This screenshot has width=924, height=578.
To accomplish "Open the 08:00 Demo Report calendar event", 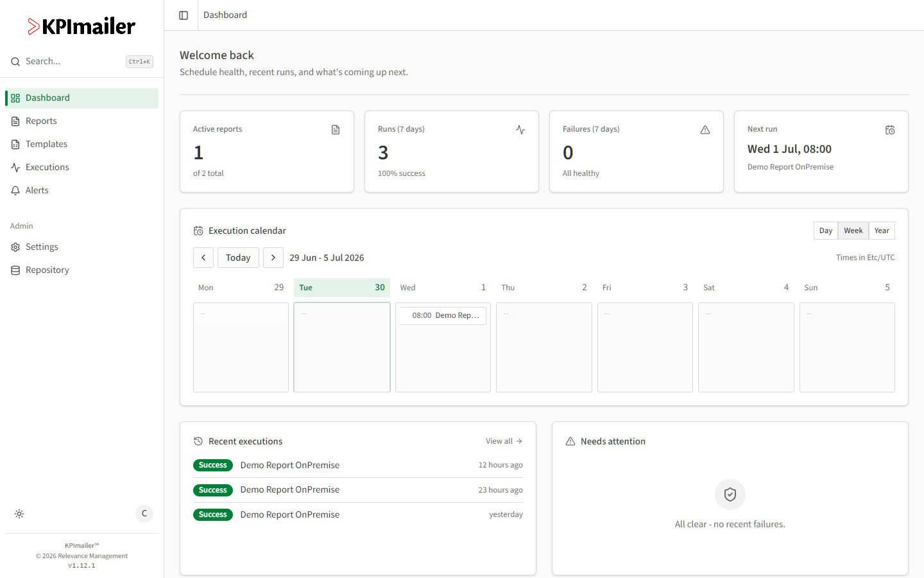I will point(443,315).
